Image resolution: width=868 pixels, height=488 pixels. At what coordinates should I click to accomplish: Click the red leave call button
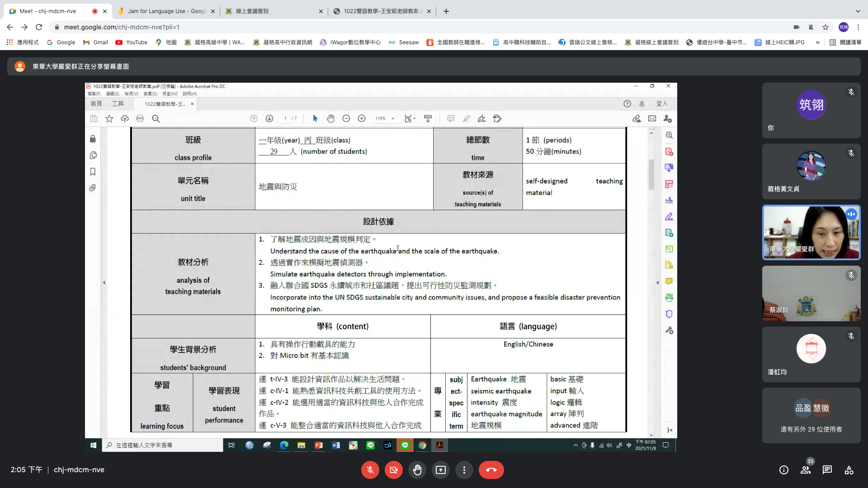pyautogui.click(x=491, y=470)
